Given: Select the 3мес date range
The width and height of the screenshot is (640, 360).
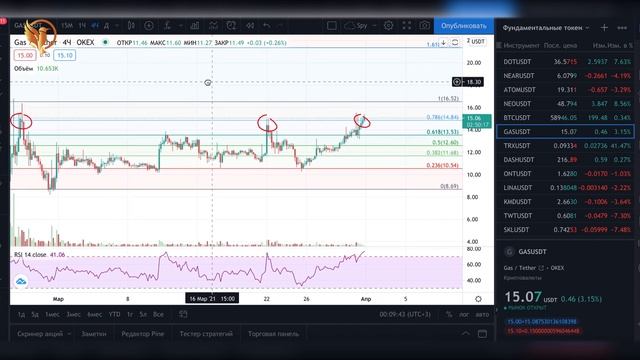Looking at the screenshot, I should point(73,314).
